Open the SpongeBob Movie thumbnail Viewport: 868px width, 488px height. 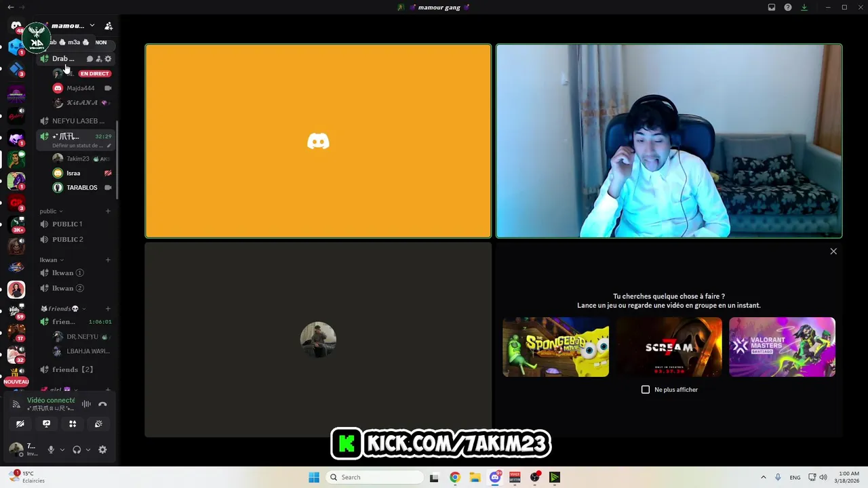555,347
